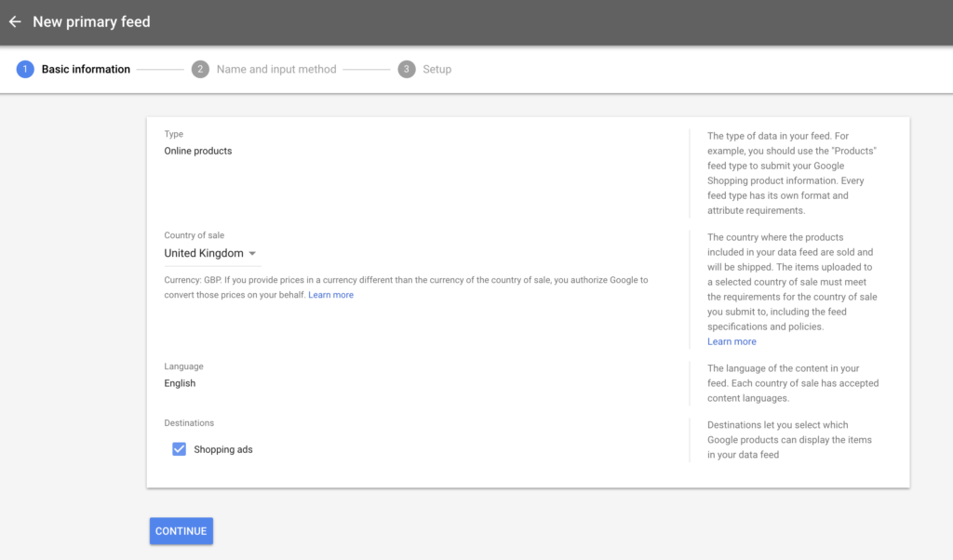Select the Online products type value
The height and width of the screenshot is (560, 953).
coord(198,151)
